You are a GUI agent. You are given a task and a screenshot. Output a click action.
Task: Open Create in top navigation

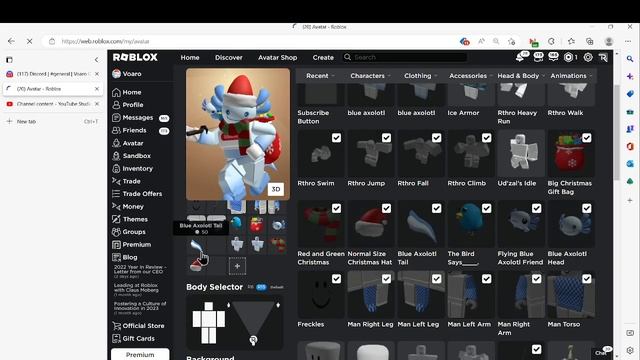(323, 58)
